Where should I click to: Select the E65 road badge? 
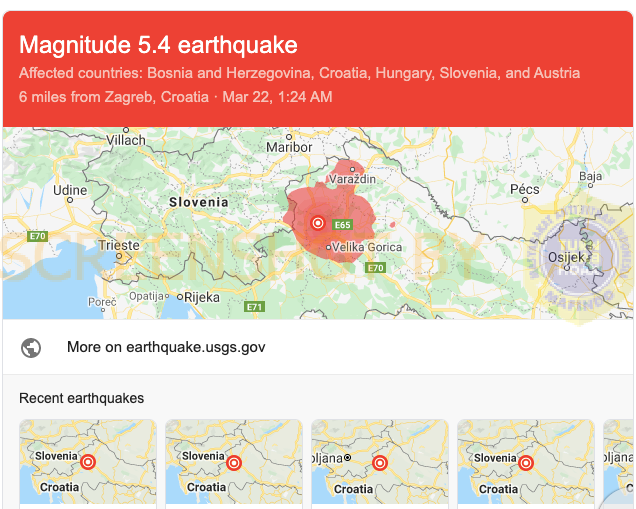pyautogui.click(x=342, y=225)
